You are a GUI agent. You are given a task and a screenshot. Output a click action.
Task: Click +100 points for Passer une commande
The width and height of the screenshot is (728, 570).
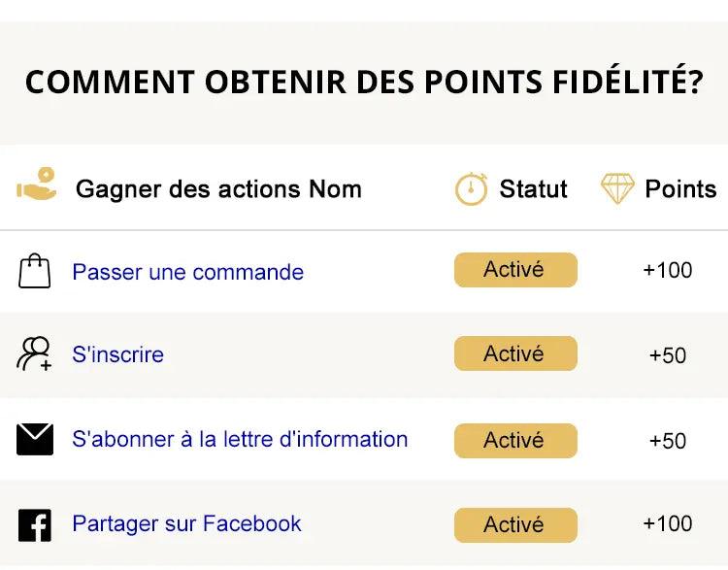668,270
